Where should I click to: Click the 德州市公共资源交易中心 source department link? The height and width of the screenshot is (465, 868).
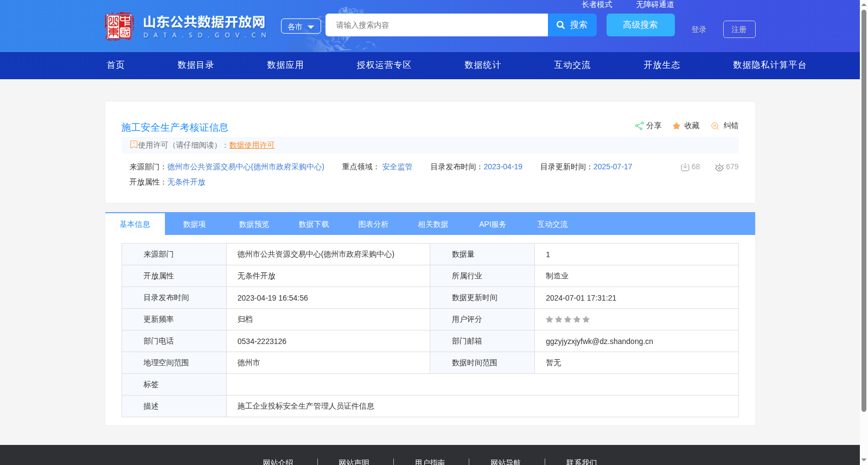(246, 167)
